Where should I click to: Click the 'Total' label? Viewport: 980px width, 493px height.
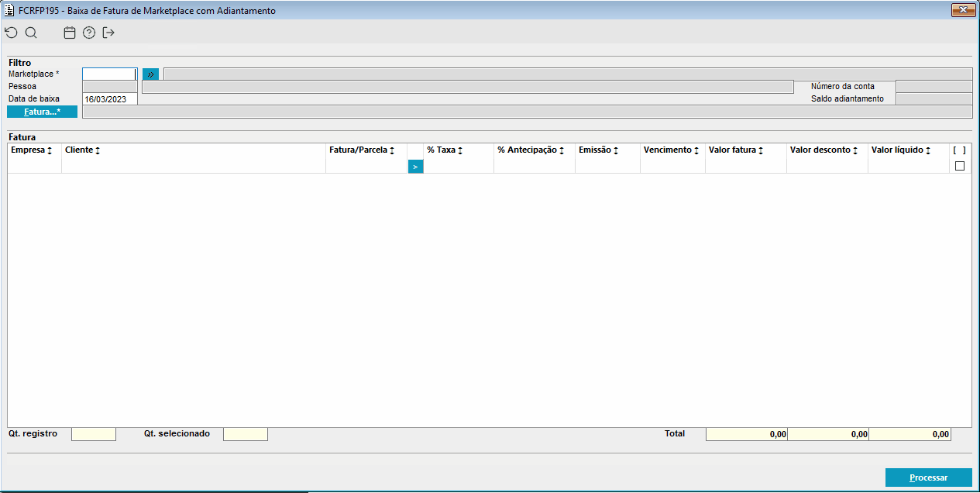tap(675, 434)
